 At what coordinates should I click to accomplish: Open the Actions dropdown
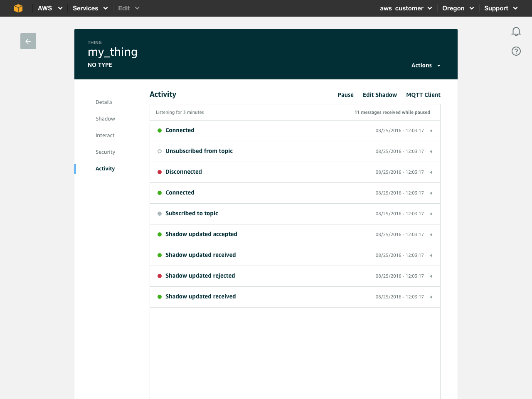(x=426, y=65)
